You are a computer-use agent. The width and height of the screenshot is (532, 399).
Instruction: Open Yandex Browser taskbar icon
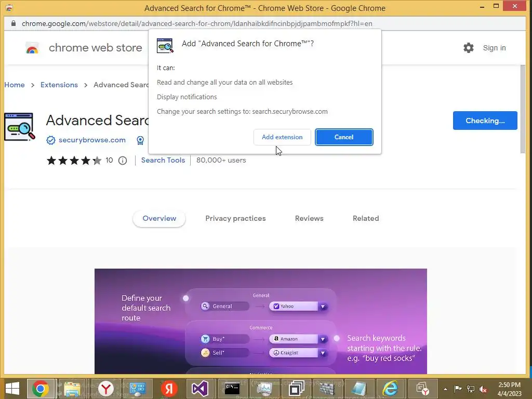[x=106, y=389]
